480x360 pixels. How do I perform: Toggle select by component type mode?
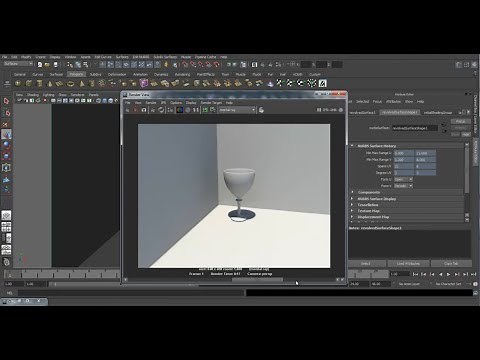click(85, 64)
